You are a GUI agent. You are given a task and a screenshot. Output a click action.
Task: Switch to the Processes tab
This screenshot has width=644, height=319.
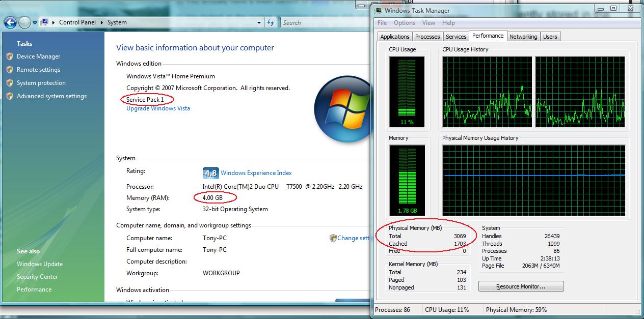[427, 37]
